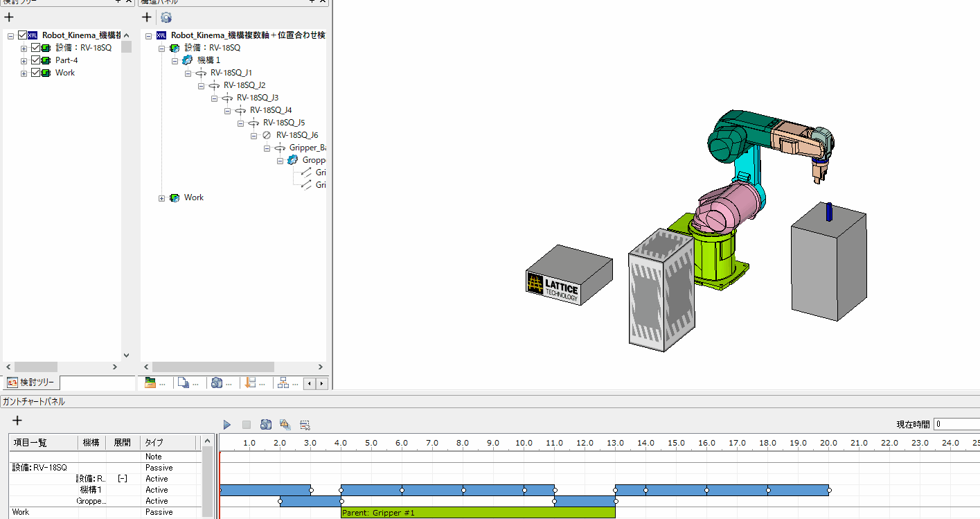Click the gear icon in structure panel toolbar
Viewport: 980px width, 519px height.
click(x=166, y=17)
